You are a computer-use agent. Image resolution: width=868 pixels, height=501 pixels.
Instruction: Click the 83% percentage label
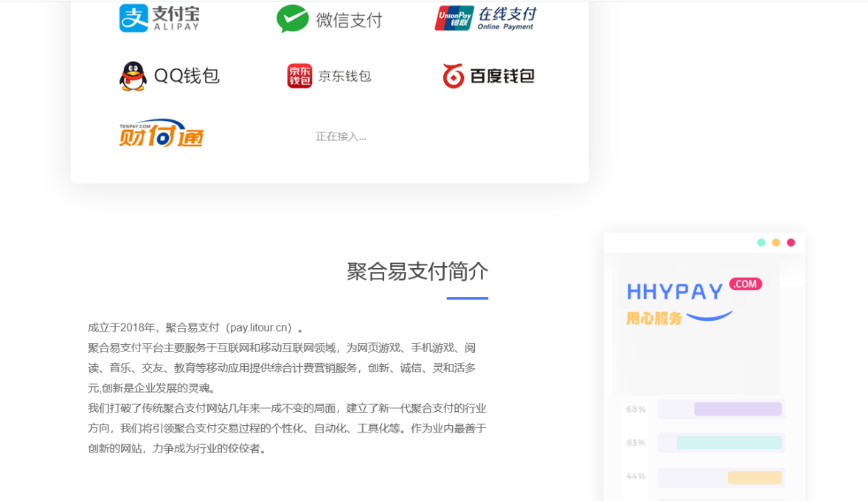(636, 443)
